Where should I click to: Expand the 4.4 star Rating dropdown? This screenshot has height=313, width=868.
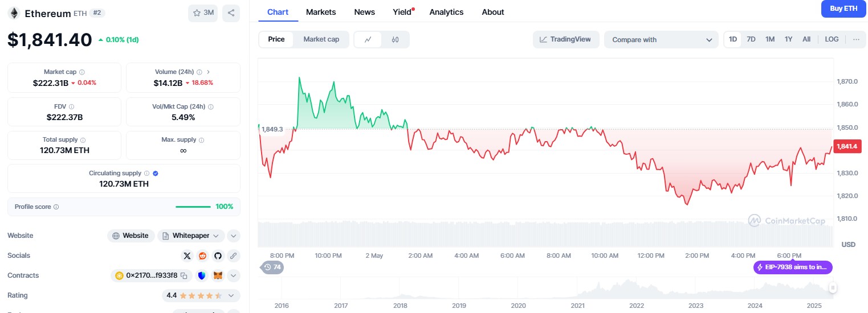point(231,295)
